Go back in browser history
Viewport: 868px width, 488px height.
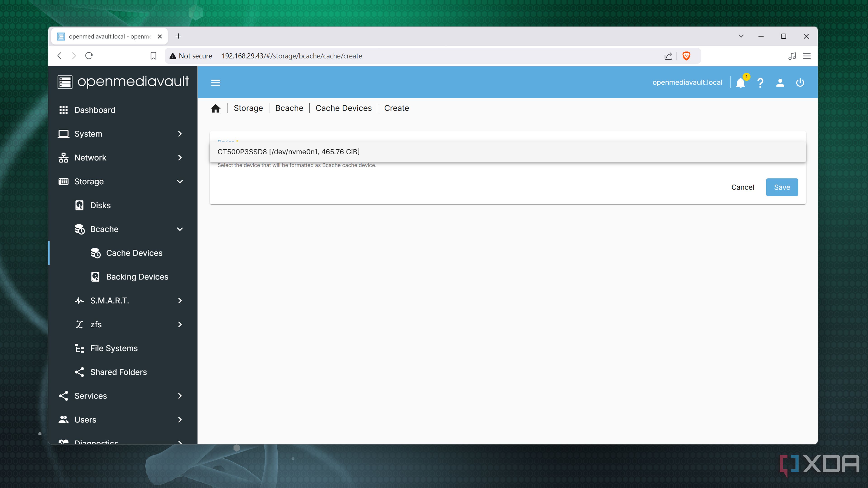(60, 56)
